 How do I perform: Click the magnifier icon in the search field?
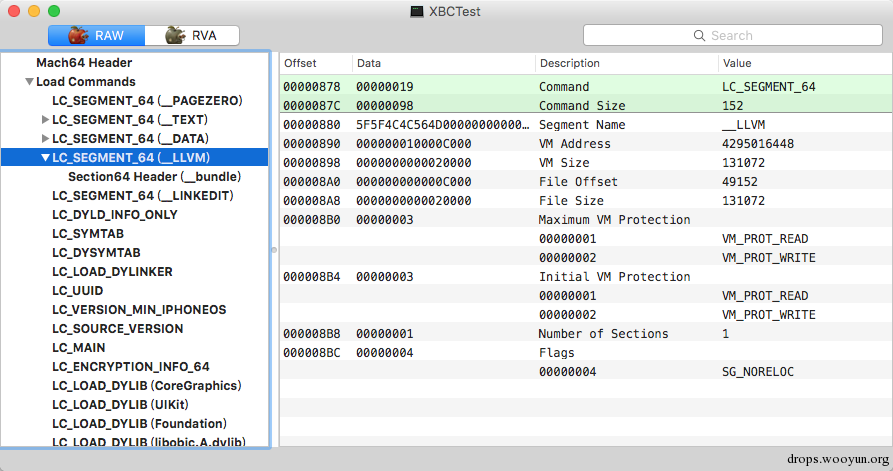pos(699,35)
